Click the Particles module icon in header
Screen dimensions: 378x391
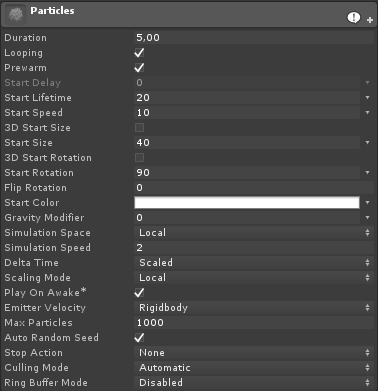click(x=15, y=14)
